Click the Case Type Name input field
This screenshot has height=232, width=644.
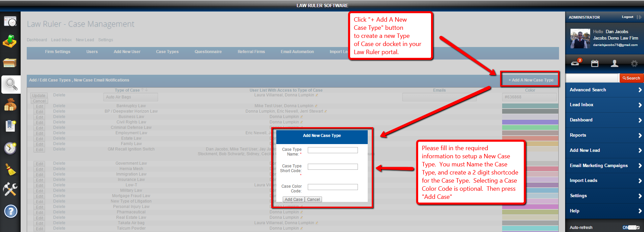[332, 150]
